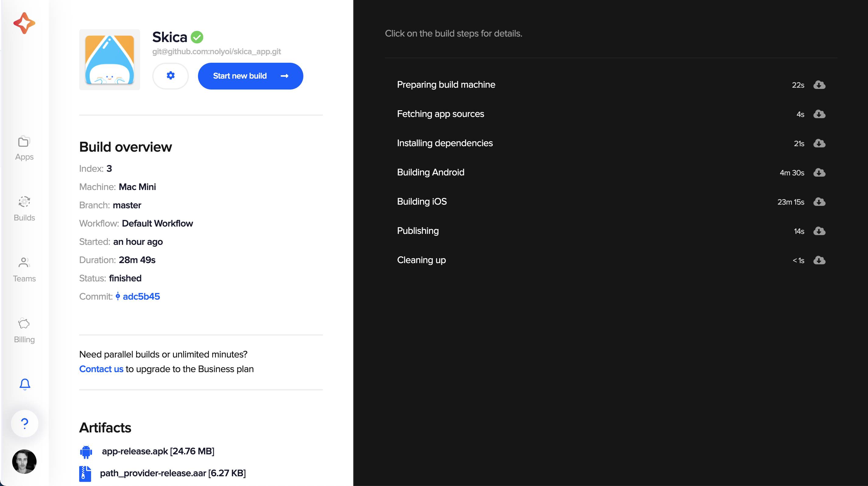Open app settings via gear icon
This screenshot has width=868, height=486.
[171, 76]
